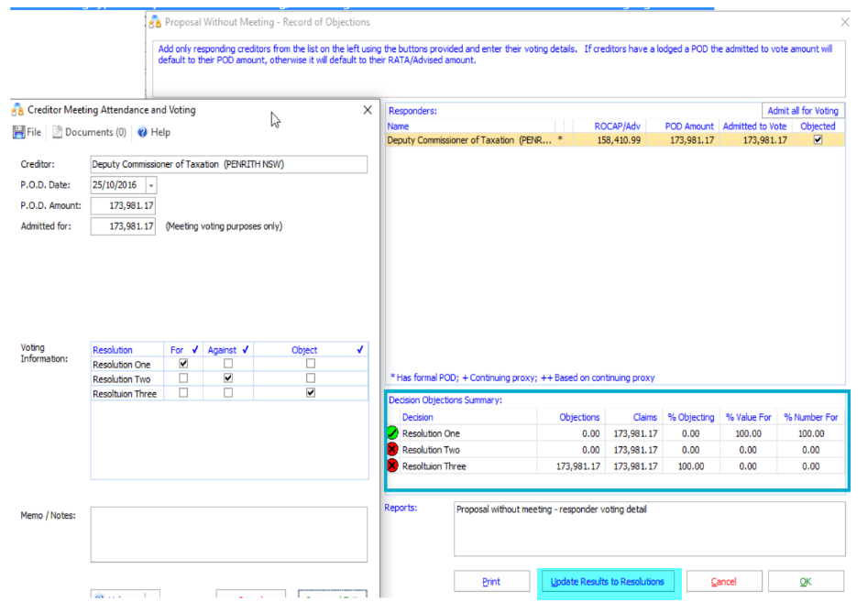
Task: Click the red cross beside Resoltuion Three
Action: coord(392,466)
